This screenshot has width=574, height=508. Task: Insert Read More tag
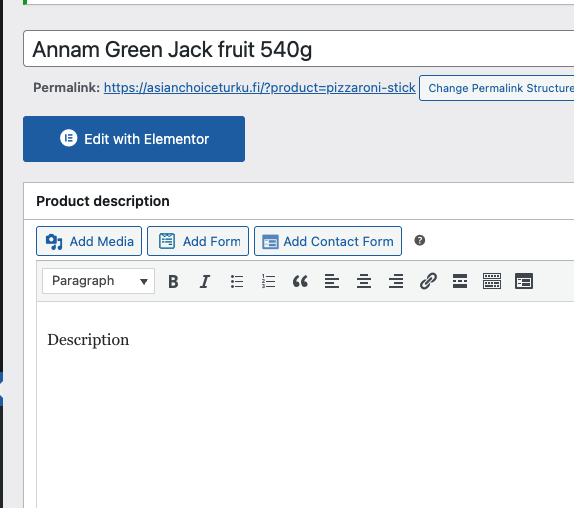pos(460,281)
